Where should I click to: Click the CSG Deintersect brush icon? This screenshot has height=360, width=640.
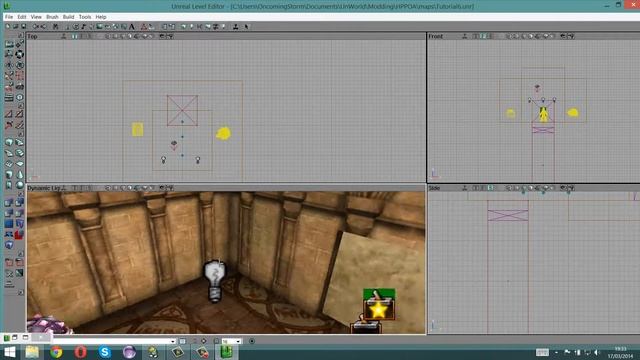[19, 213]
